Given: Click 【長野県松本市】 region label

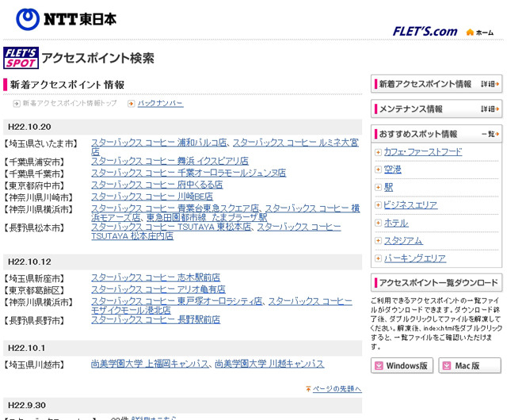Looking at the screenshot, I should (34, 228).
